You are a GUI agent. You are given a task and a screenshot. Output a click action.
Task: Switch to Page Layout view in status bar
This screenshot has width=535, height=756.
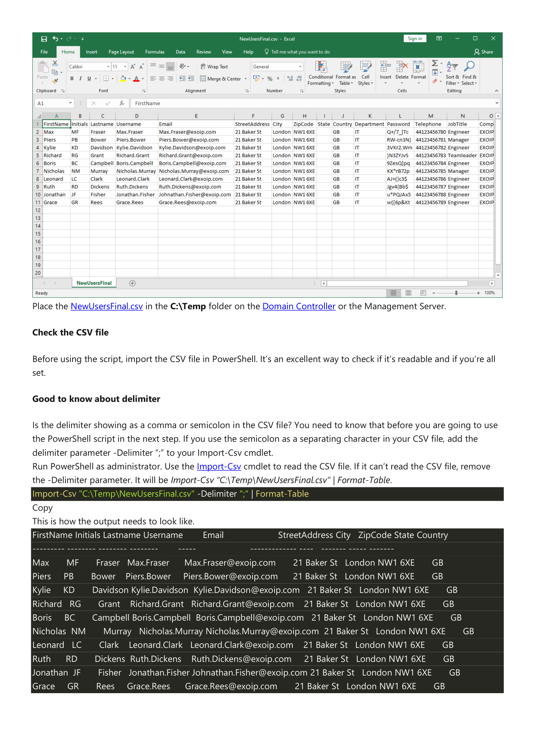point(408,293)
